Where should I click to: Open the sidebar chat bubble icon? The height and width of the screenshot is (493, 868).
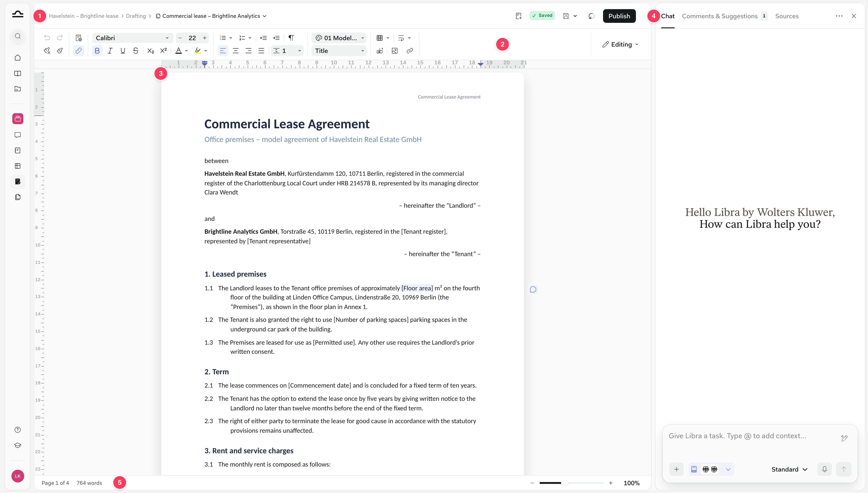18,135
